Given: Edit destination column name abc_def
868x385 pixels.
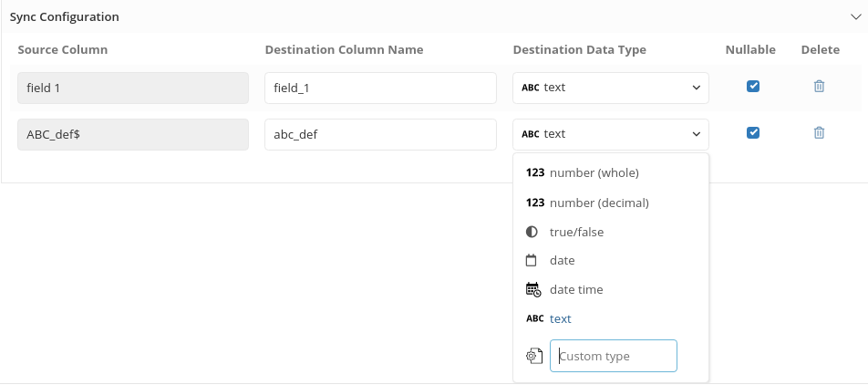Looking at the screenshot, I should pos(380,134).
